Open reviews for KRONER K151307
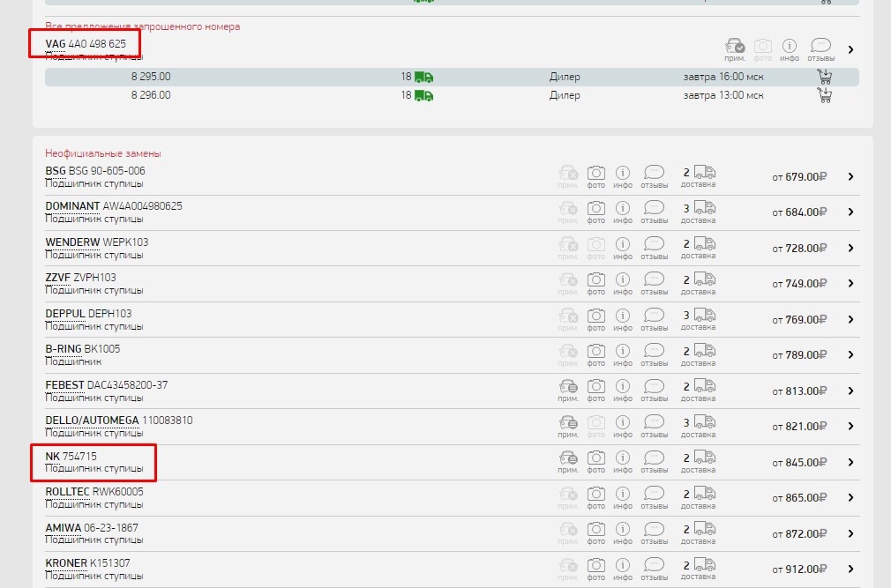Image resolution: width=891 pixels, height=588 pixels. [654, 569]
